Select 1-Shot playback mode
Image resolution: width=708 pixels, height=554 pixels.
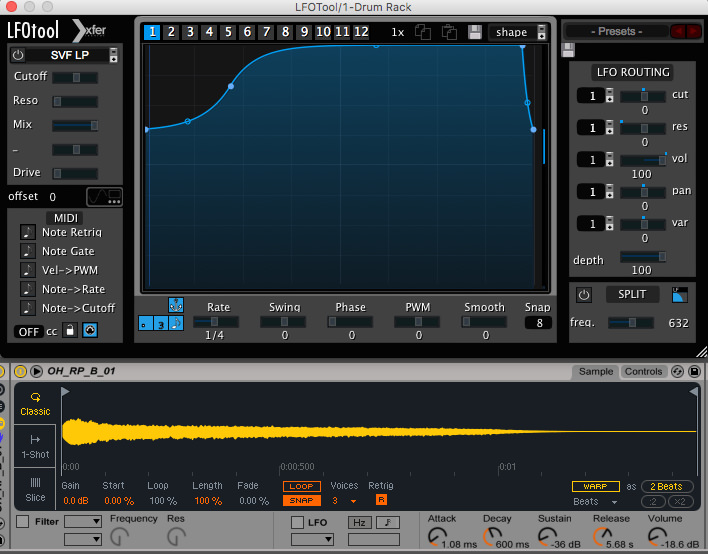click(35, 447)
